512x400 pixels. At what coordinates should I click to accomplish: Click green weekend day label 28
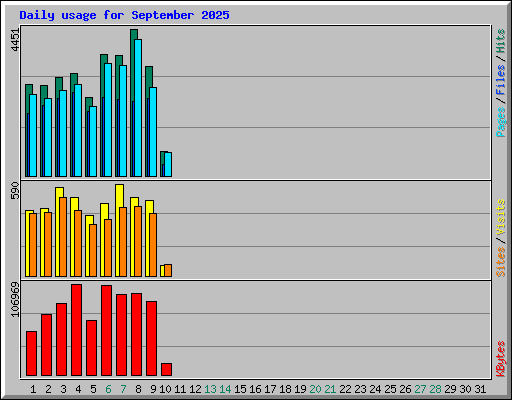(x=435, y=389)
